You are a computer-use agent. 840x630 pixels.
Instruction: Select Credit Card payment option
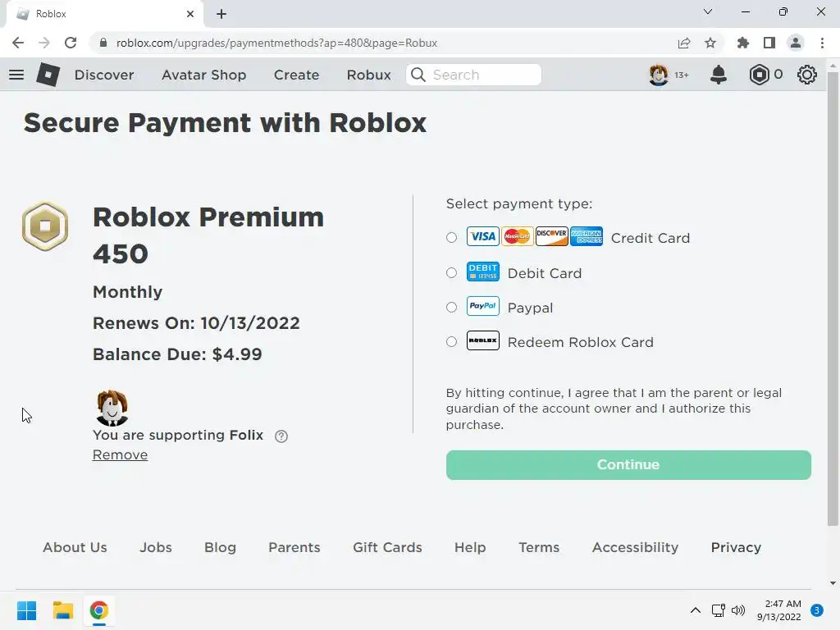tap(452, 237)
